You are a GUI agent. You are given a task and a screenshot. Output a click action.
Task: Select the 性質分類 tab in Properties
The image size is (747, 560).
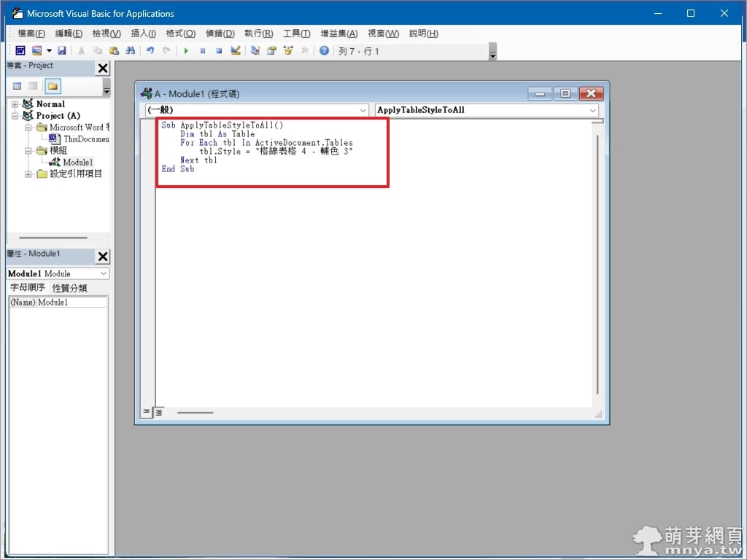coord(69,288)
